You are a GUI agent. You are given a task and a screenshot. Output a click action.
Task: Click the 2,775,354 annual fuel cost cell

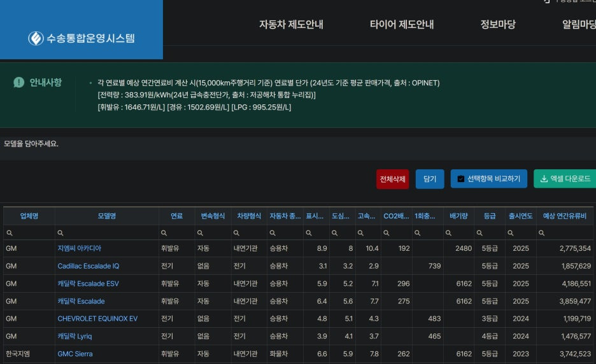(565, 248)
